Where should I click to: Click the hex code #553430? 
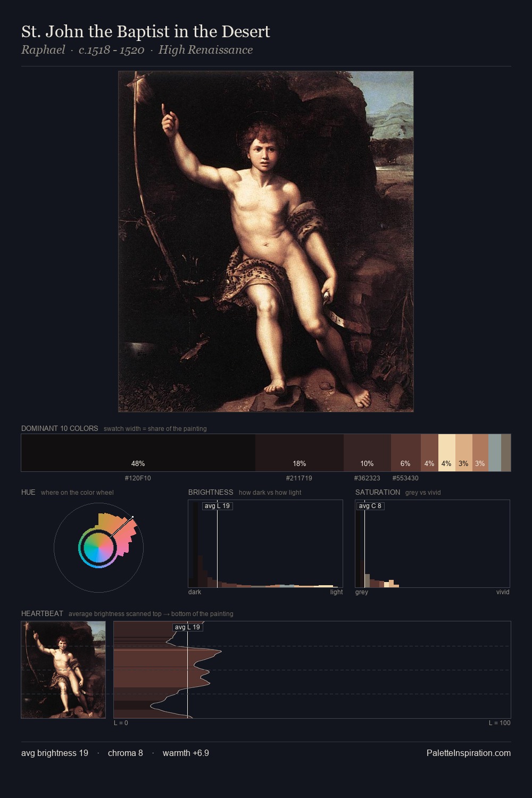click(x=405, y=478)
